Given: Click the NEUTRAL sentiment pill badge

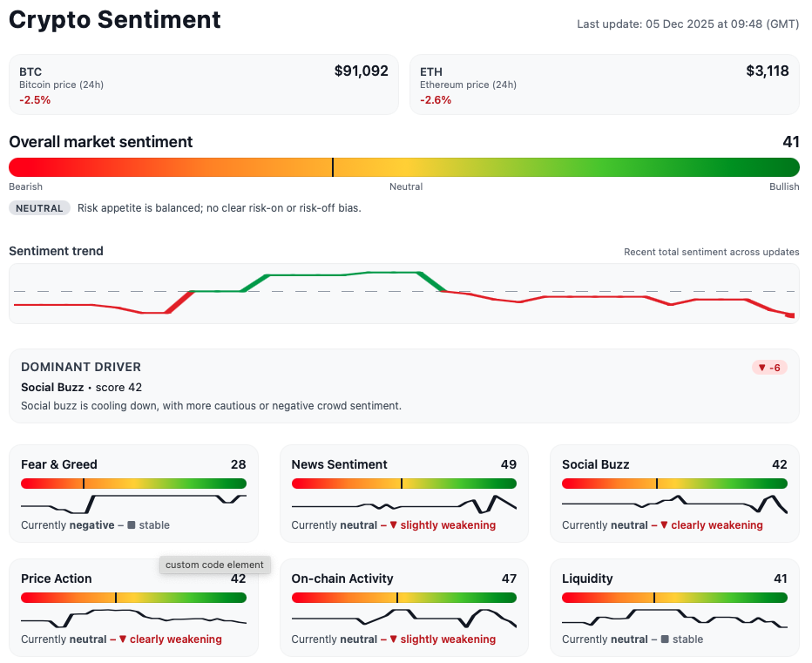Looking at the screenshot, I should click(39, 207).
